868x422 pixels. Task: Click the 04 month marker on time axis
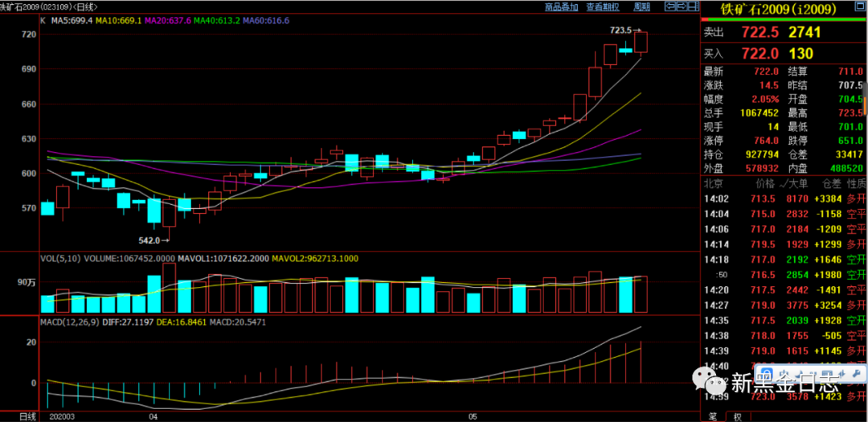(x=154, y=416)
